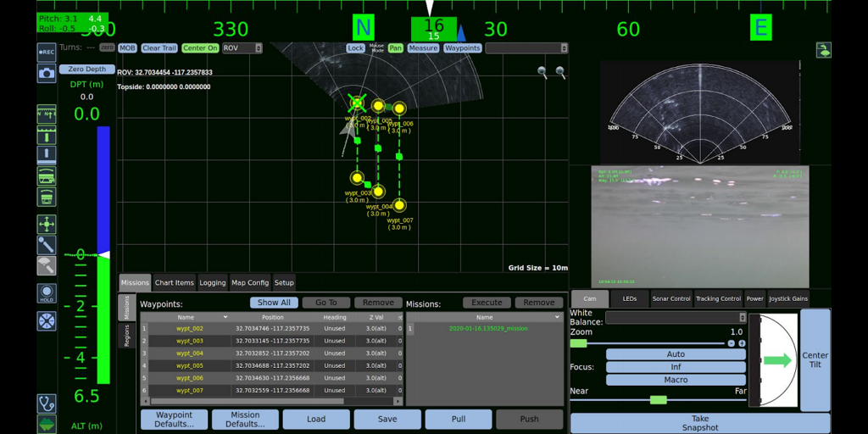
Task: Open the Power tab
Action: [x=755, y=298]
